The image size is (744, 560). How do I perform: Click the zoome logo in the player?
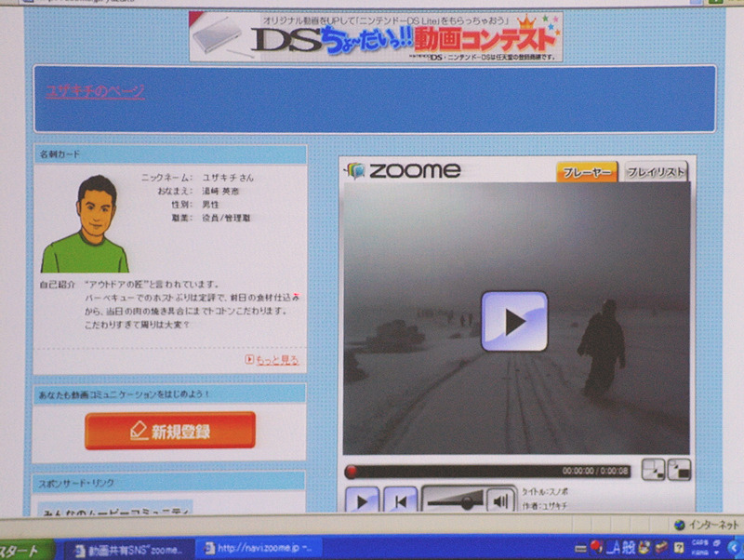pyautogui.click(x=404, y=171)
